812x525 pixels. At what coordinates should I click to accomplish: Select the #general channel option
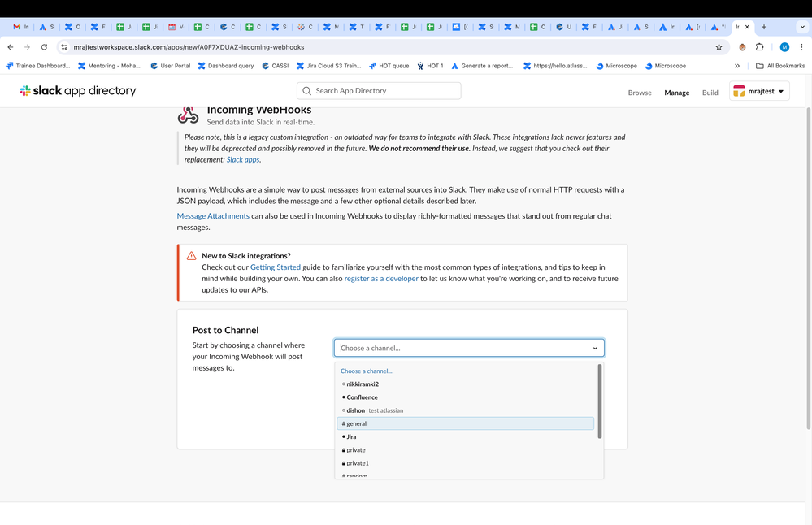465,423
